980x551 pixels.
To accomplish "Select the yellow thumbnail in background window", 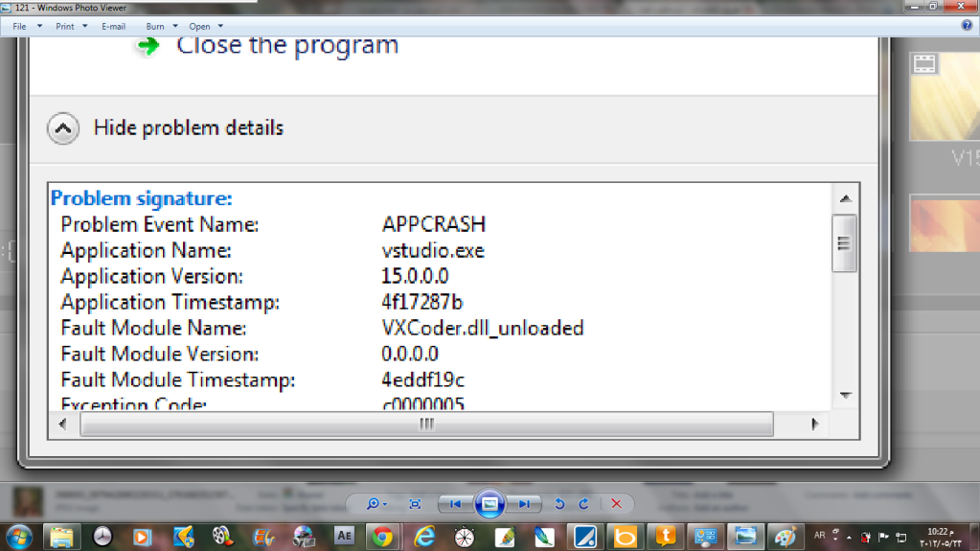I will point(945,97).
